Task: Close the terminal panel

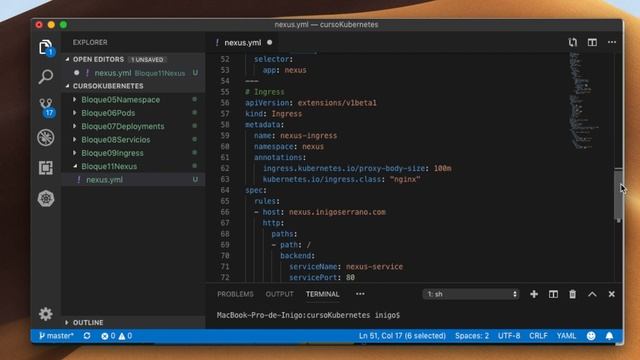Action: tap(611, 294)
